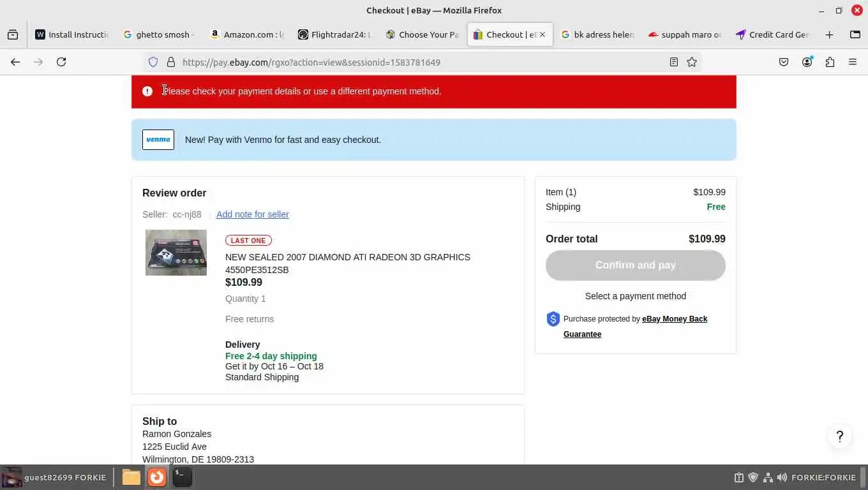The image size is (868, 490).
Task: Switch to ghetto smosh Google tab
Action: (x=159, y=34)
